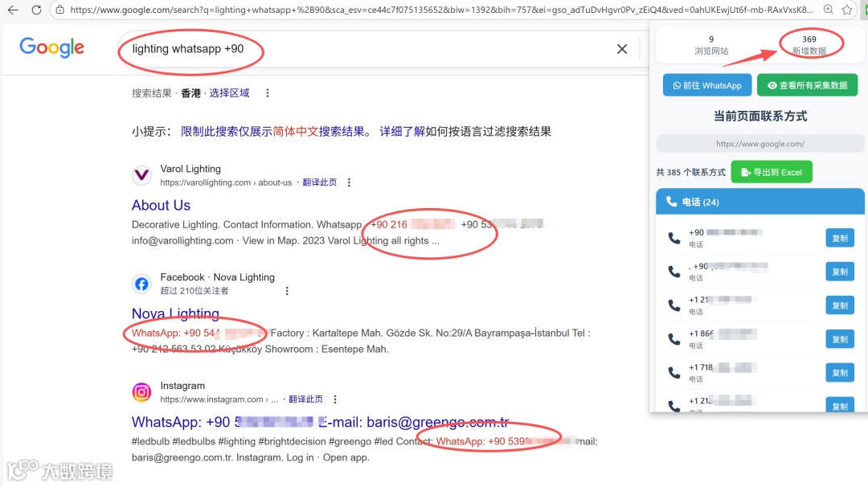Export contacts with 导出到 Excel
Screen dimensions: 868x487
tap(771, 172)
